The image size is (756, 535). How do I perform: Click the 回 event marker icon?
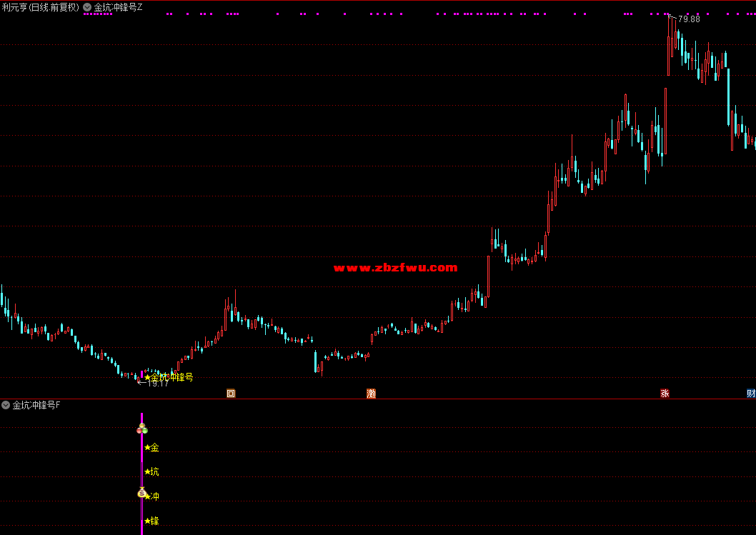coord(231,393)
